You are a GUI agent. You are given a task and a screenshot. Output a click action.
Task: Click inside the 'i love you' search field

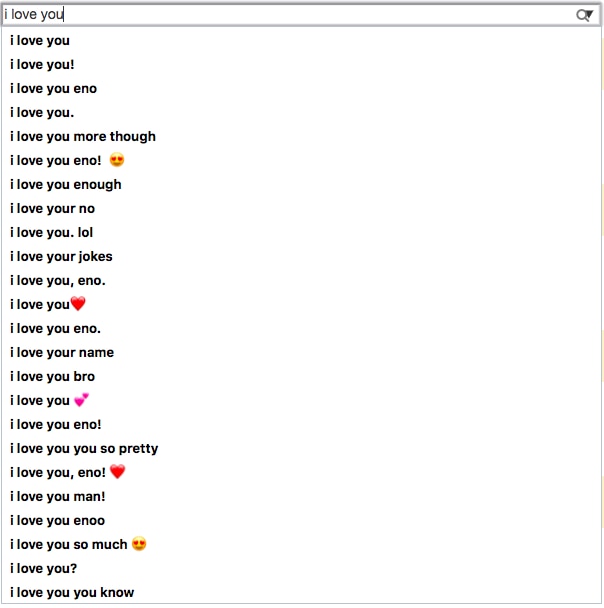287,15
